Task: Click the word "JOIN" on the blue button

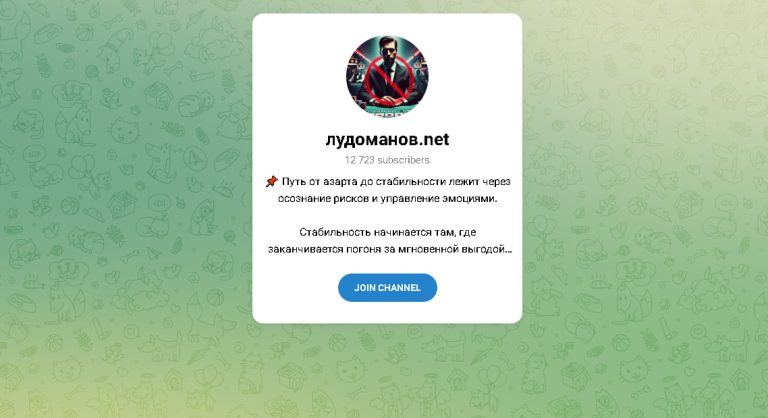Action: pos(365,288)
